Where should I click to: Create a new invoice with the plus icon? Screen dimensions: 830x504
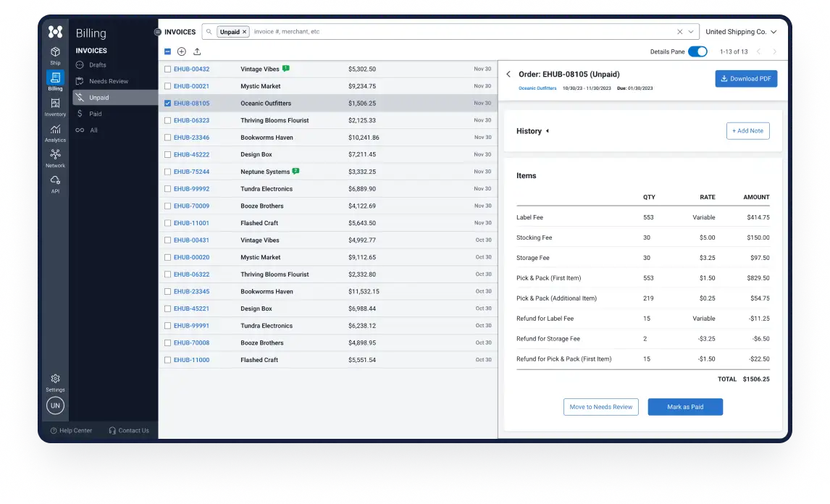[182, 51]
